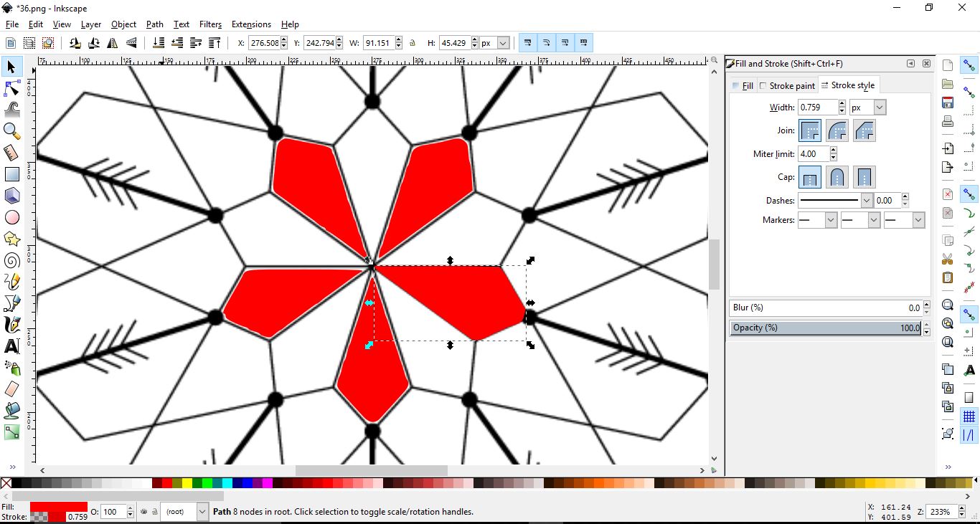Open the start Markers dropdown

coord(818,220)
